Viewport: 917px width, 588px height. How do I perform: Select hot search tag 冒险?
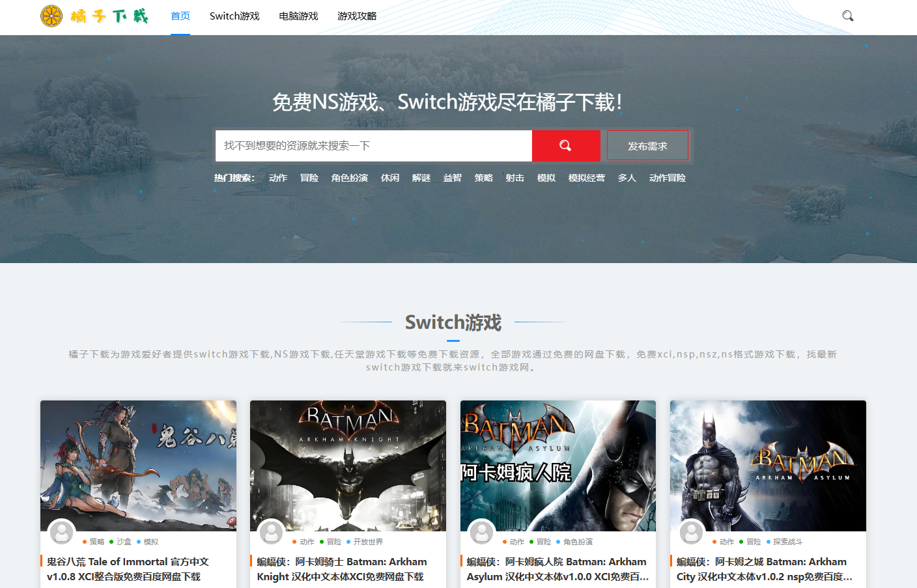[x=309, y=178]
